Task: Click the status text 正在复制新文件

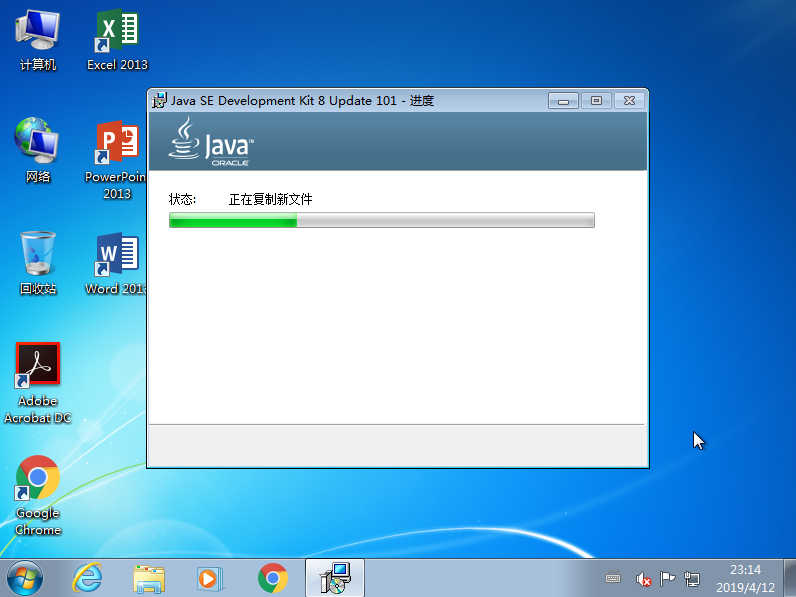Action: pyautogui.click(x=271, y=199)
